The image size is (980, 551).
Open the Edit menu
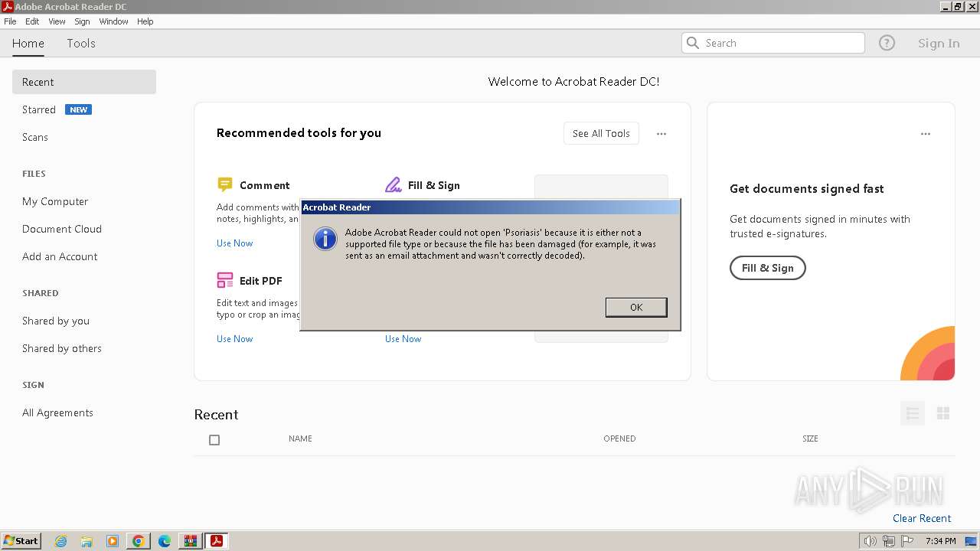(x=32, y=21)
